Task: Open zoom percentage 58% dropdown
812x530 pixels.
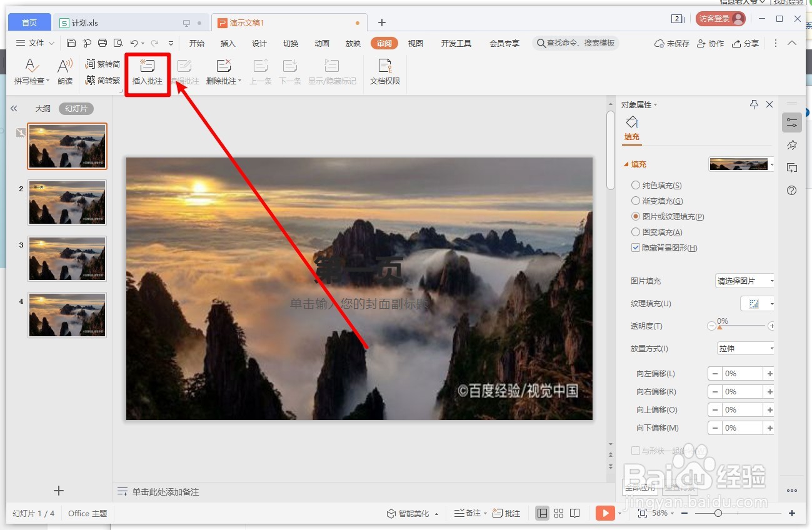Action: point(663,513)
